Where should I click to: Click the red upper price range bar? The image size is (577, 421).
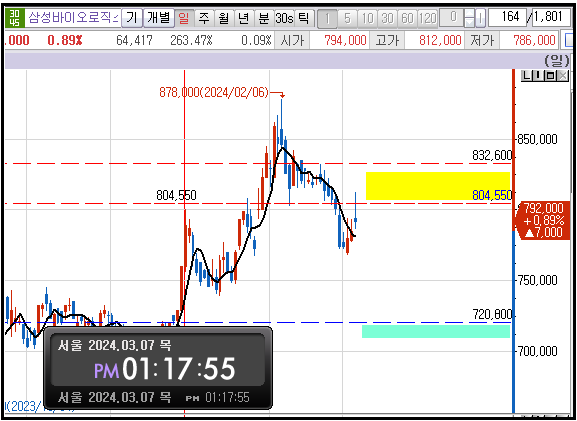click(x=514, y=149)
